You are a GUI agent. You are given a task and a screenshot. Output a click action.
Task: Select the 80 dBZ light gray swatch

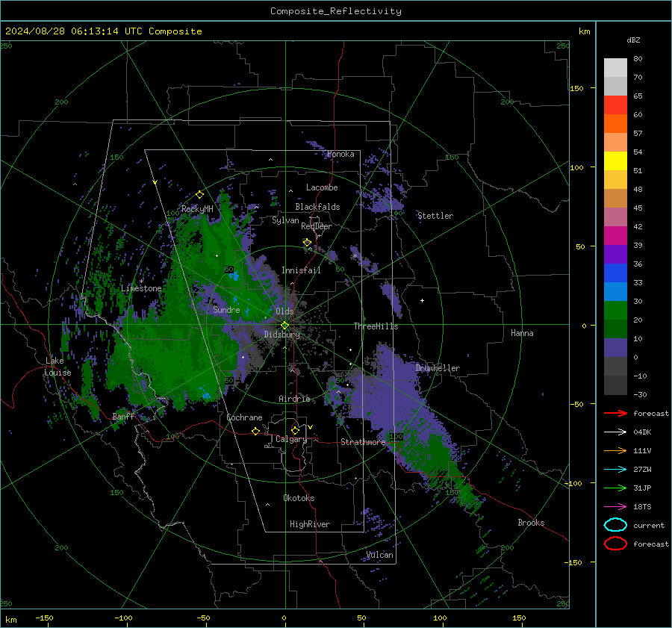click(615, 67)
